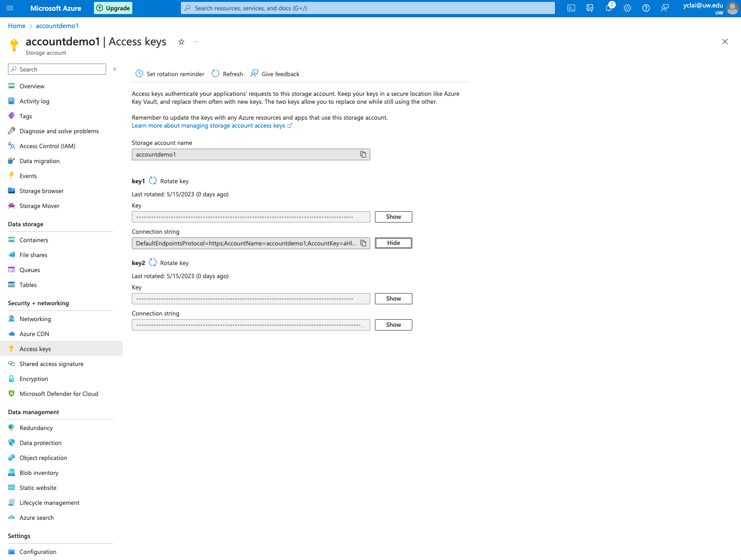The image size is (741, 560).
Task: Open Cloud Shell from the top bar
Action: pyautogui.click(x=571, y=8)
